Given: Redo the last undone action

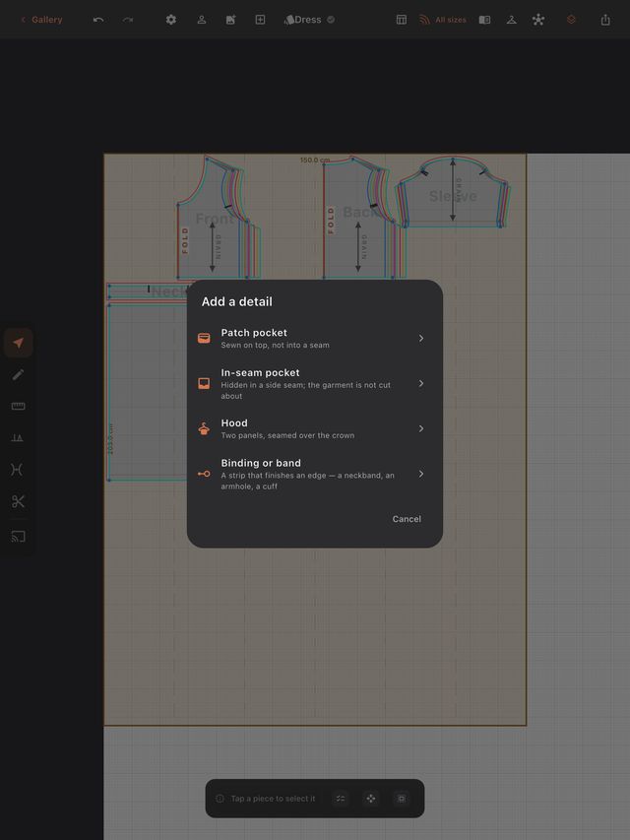Looking at the screenshot, I should (x=128, y=20).
